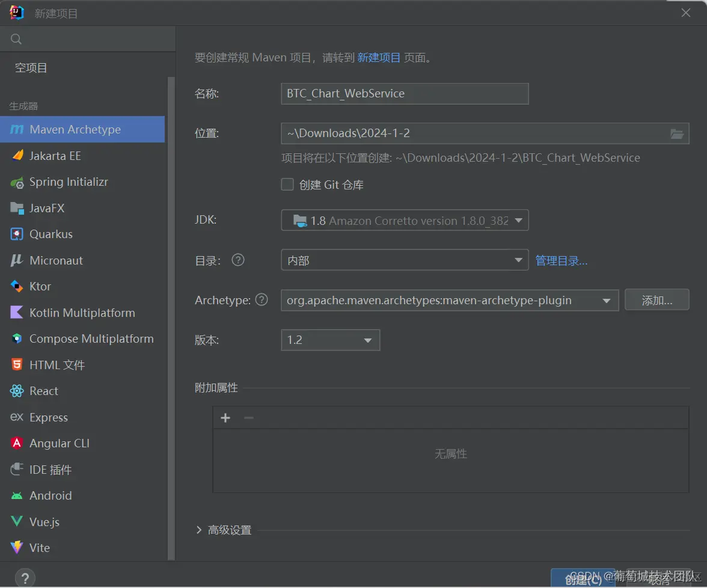Select Spring Initializr generator
This screenshot has height=588, width=707.
(82, 182)
